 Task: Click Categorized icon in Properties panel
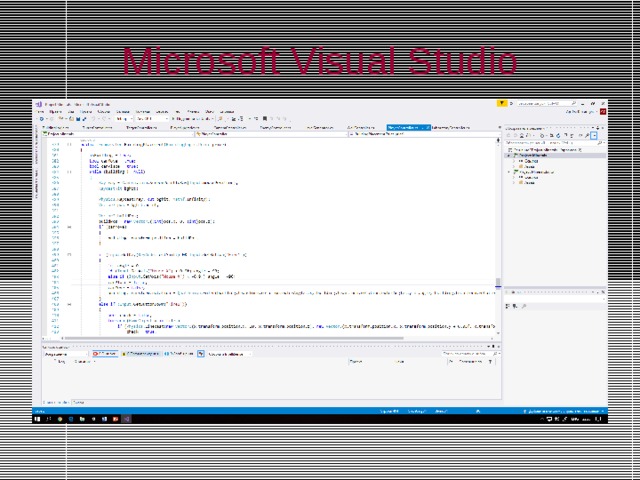tap(508, 306)
